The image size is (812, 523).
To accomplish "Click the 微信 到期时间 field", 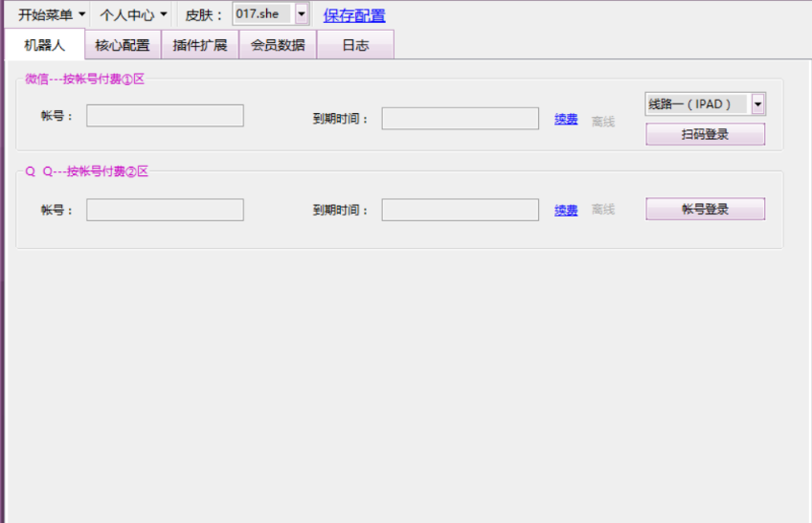I will 460,119.
